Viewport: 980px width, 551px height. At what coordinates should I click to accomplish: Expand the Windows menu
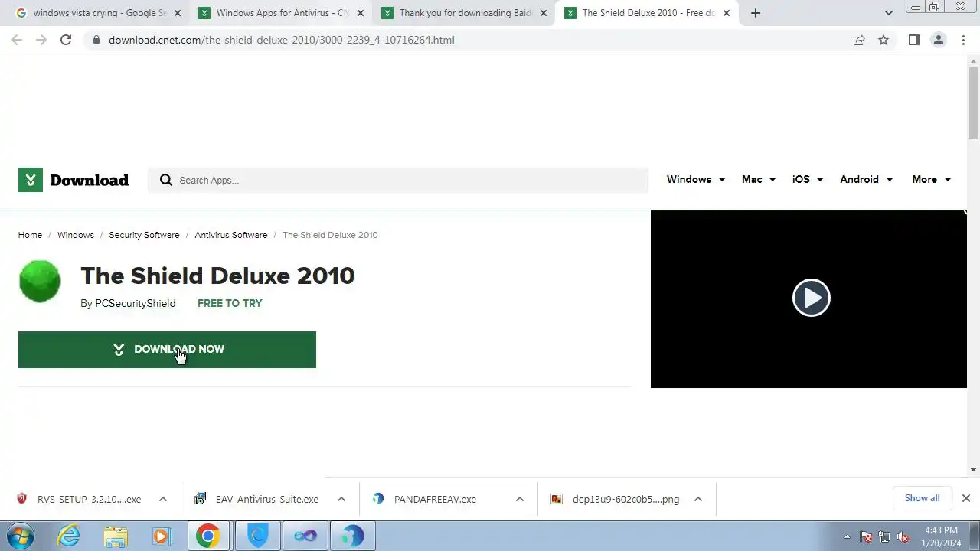(x=695, y=179)
